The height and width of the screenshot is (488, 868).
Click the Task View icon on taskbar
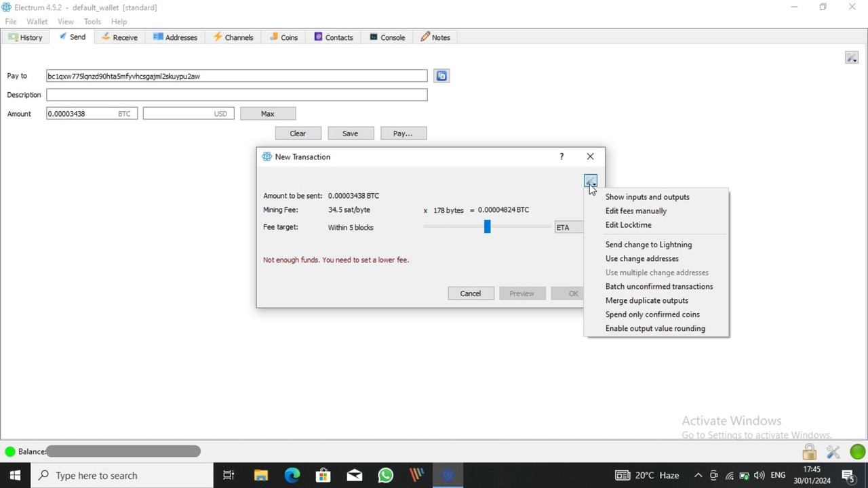pos(229,475)
